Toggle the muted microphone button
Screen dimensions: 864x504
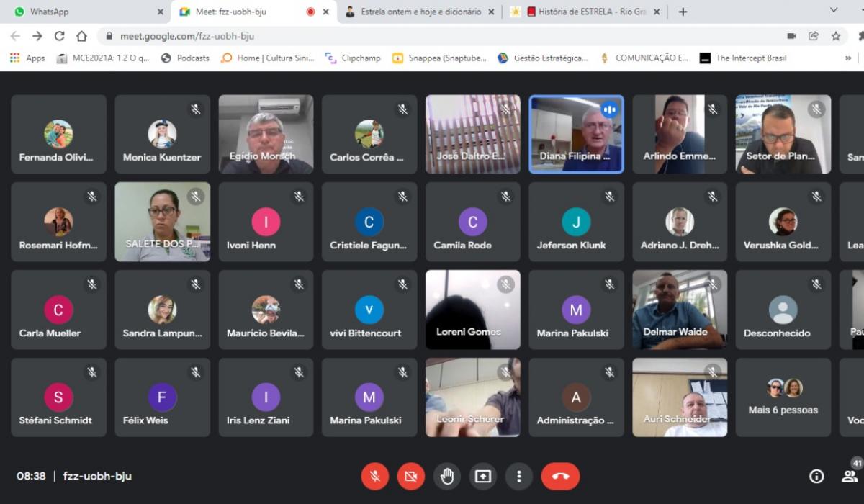point(374,476)
